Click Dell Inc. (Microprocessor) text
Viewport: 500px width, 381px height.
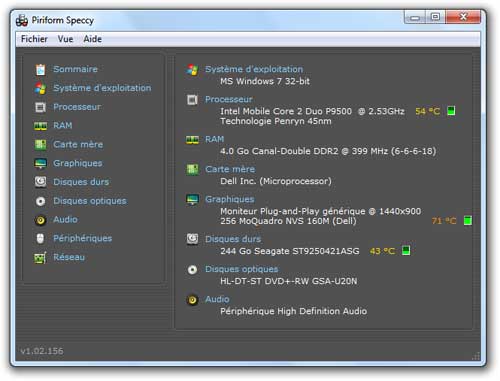coord(276,181)
